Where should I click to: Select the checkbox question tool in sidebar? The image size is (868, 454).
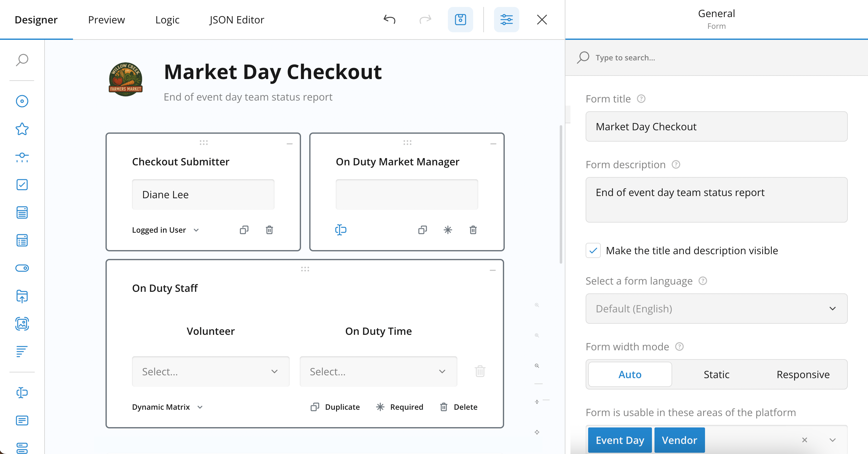point(22,185)
